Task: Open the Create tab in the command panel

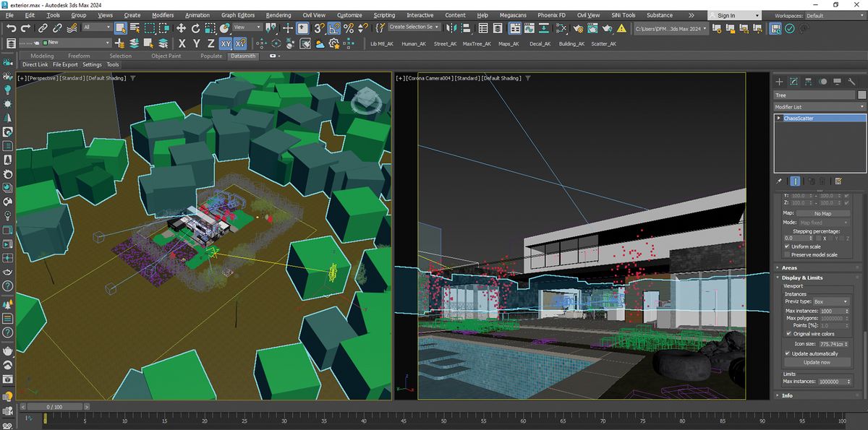Action: (779, 81)
